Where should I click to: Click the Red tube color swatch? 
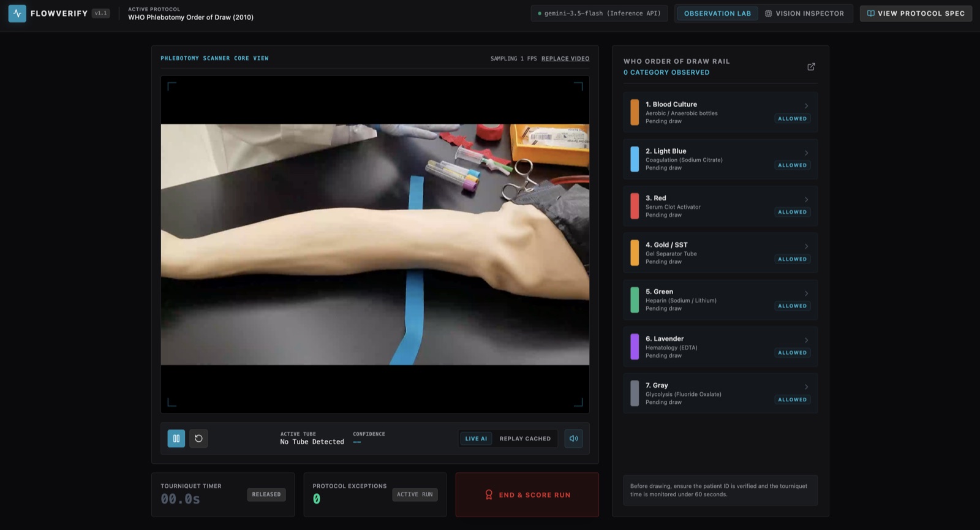(x=635, y=206)
